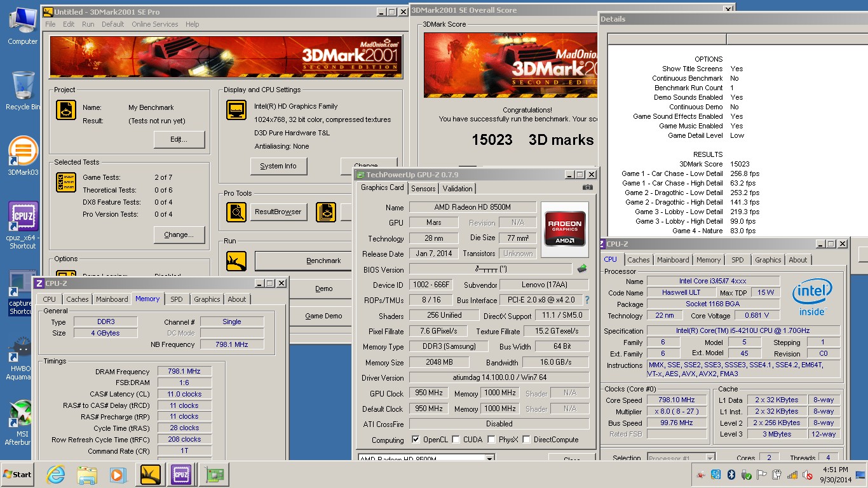Image resolution: width=868 pixels, height=488 pixels.
Task: Click the Run section benchmark icon
Action: point(236,261)
